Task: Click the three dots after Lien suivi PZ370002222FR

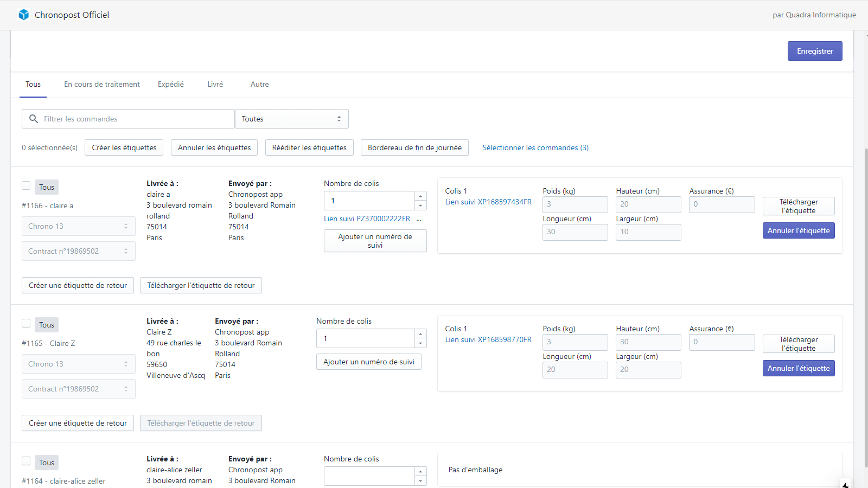Action: 419,219
